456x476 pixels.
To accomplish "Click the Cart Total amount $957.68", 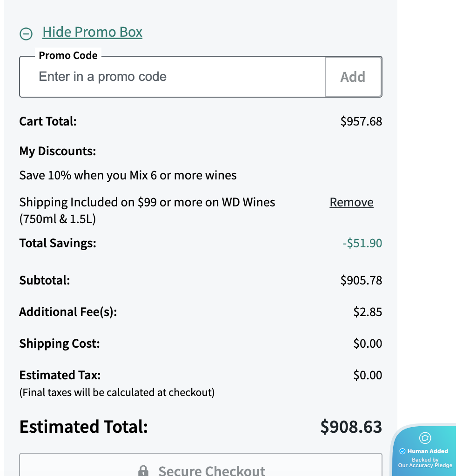I will tap(361, 121).
